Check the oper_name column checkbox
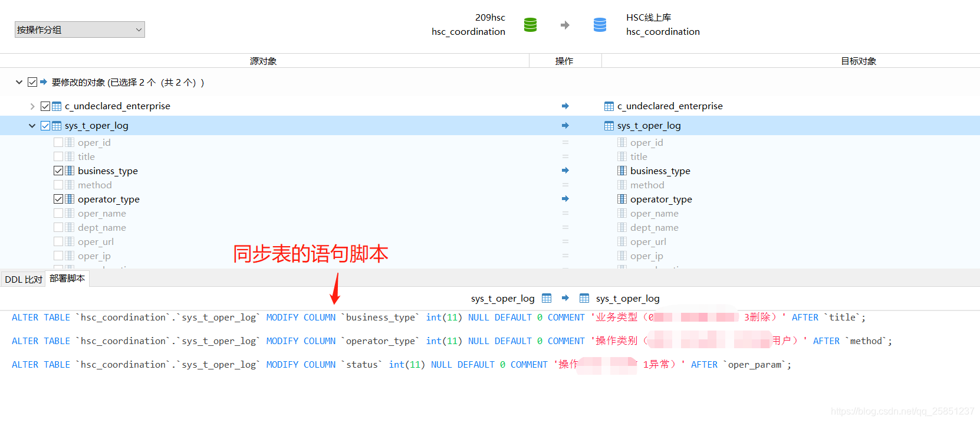 pos(58,213)
